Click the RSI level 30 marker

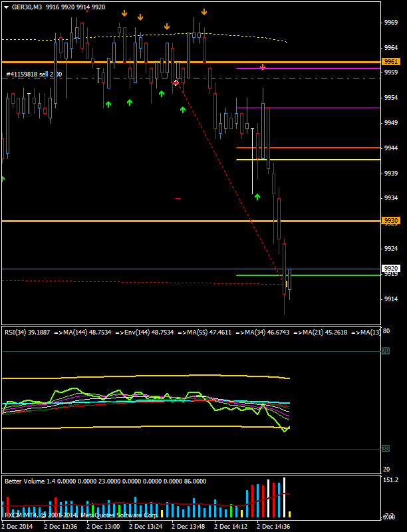[x=385, y=449]
